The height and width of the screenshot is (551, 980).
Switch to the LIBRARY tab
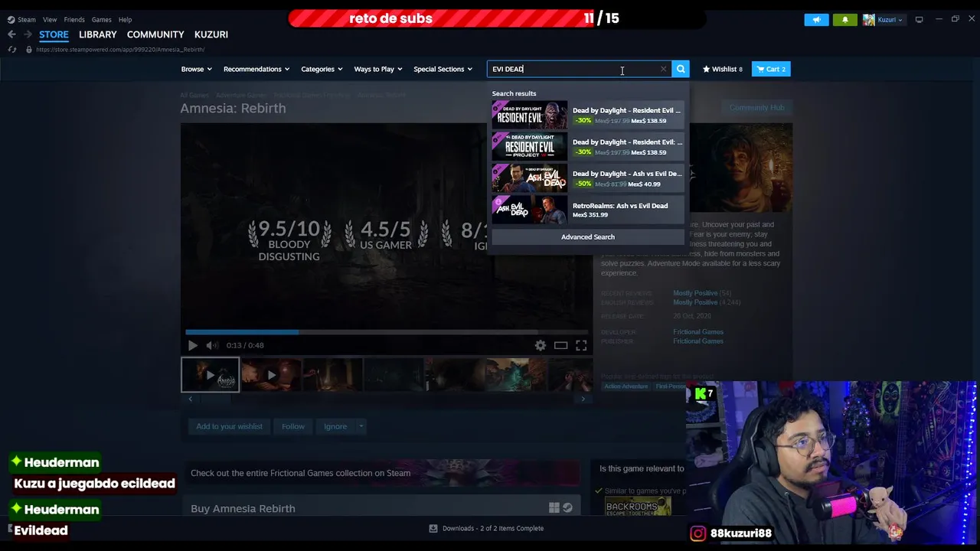(98, 34)
